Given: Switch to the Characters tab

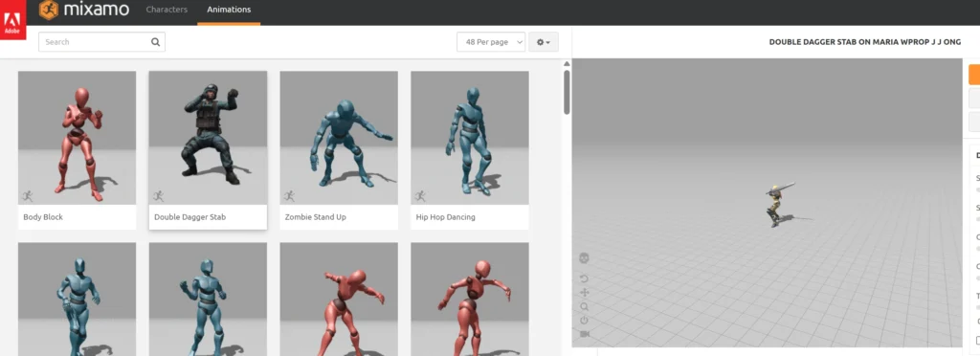Looking at the screenshot, I should point(167,10).
